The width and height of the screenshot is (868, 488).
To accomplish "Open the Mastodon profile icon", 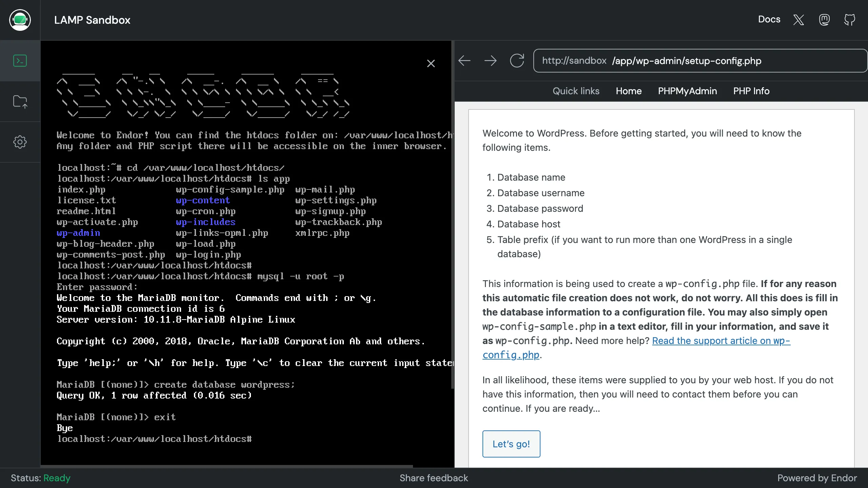I will [824, 20].
